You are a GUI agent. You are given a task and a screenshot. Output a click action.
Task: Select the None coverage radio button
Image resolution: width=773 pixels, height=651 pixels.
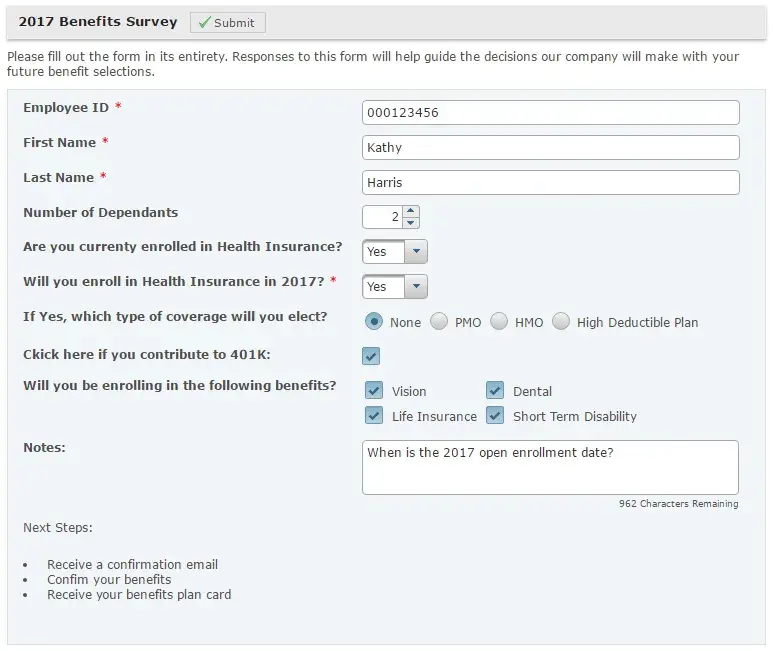(374, 322)
